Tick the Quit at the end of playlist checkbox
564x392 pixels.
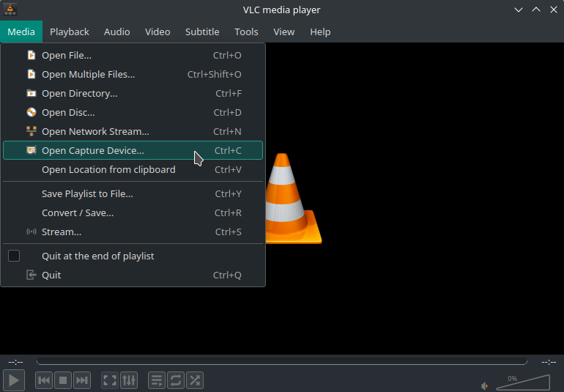point(14,256)
